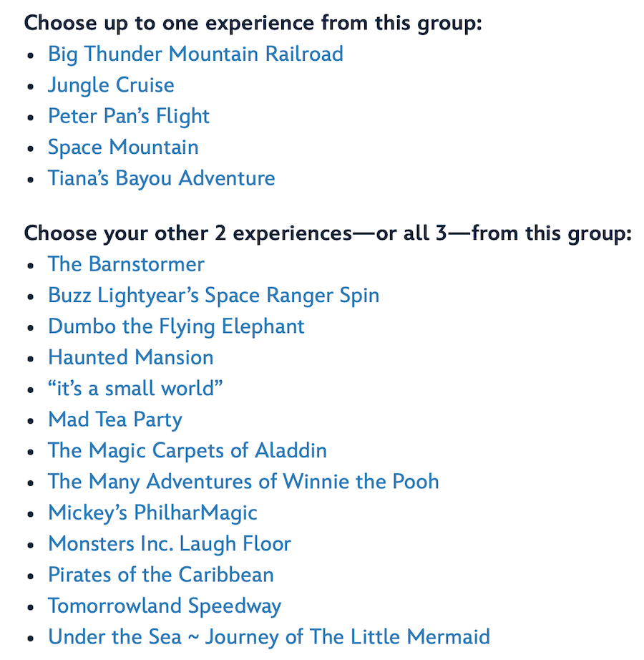The width and height of the screenshot is (644, 660).
Task: Select The Magic Carpets of Aladdin
Action: (x=187, y=451)
